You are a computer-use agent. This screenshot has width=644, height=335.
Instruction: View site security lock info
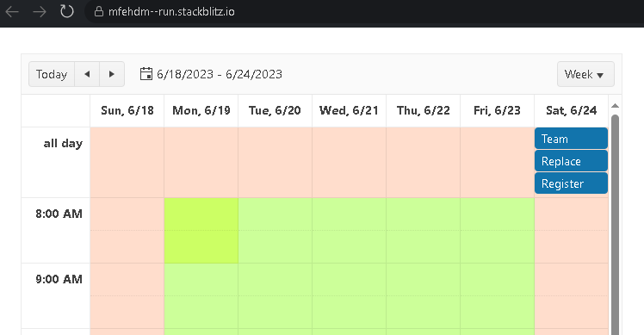[98, 11]
